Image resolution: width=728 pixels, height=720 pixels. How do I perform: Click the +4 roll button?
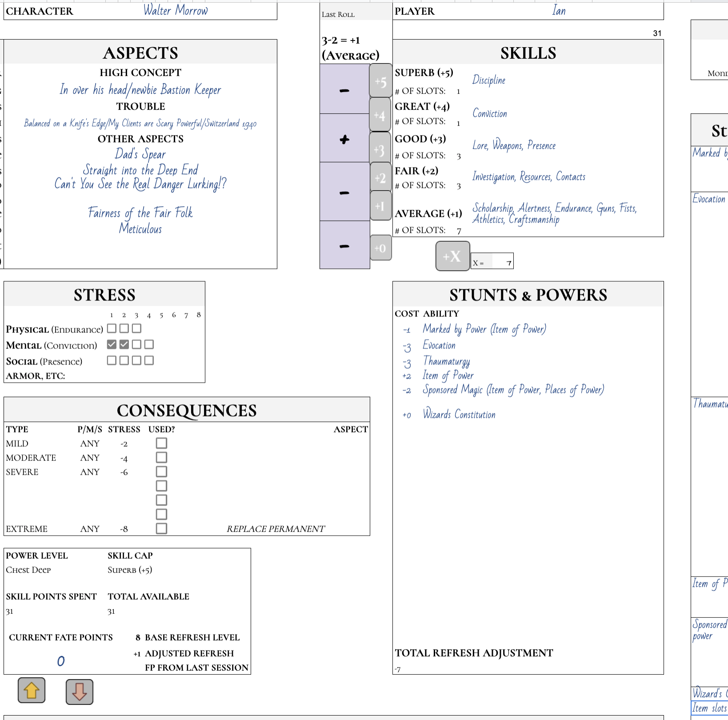point(380,115)
